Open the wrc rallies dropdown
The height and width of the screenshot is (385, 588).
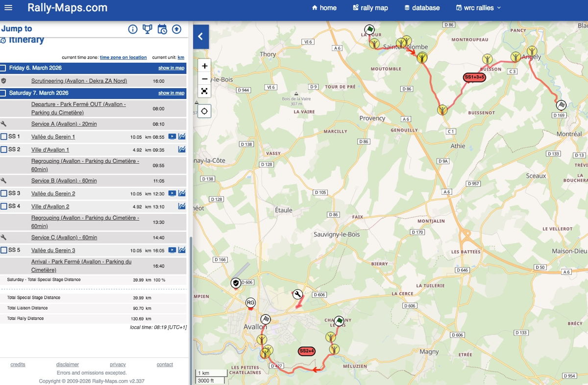478,8
